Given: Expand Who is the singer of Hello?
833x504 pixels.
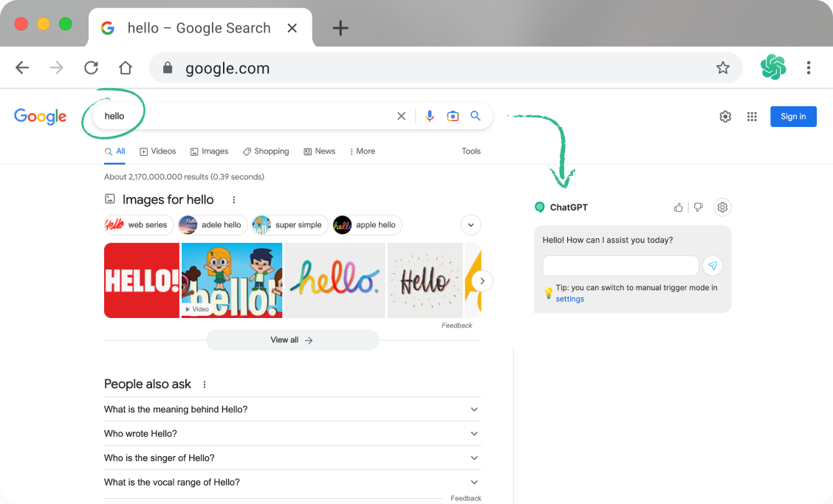Looking at the screenshot, I should coord(292,458).
